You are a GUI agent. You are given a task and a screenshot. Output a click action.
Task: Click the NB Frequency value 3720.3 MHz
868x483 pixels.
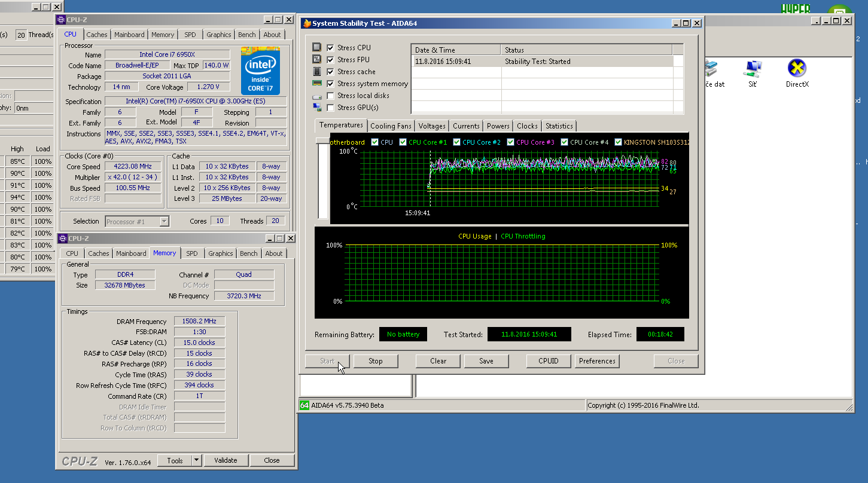tap(244, 296)
